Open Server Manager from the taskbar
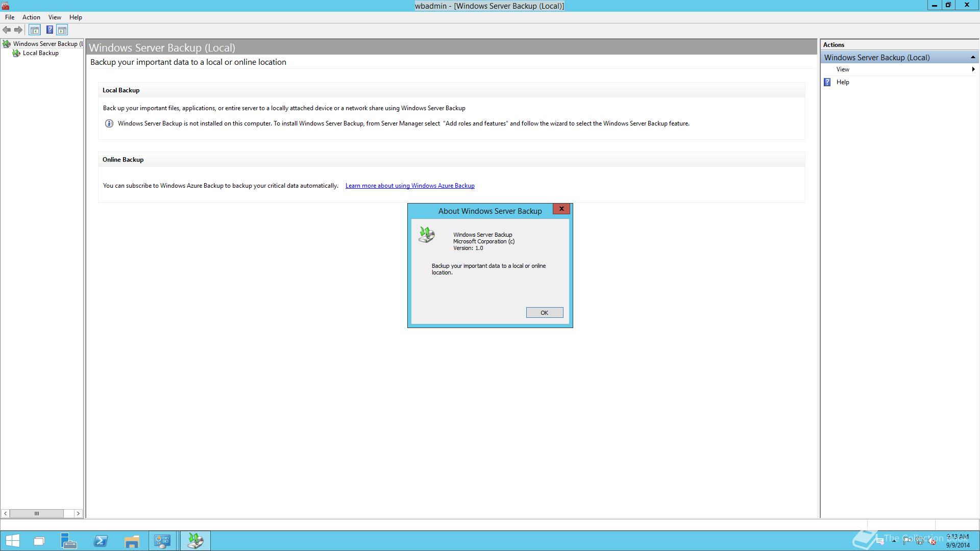Image resolution: width=980 pixels, height=551 pixels. point(68,541)
